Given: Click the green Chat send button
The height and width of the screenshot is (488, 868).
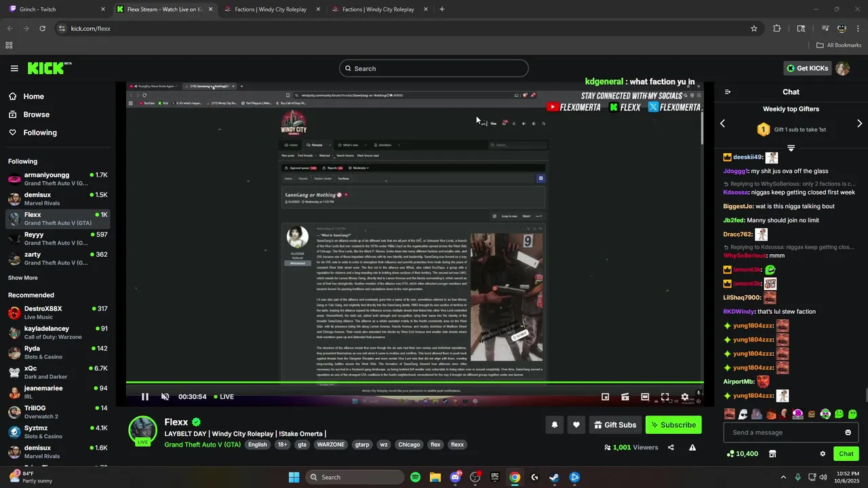Looking at the screenshot, I should pyautogui.click(x=846, y=453).
